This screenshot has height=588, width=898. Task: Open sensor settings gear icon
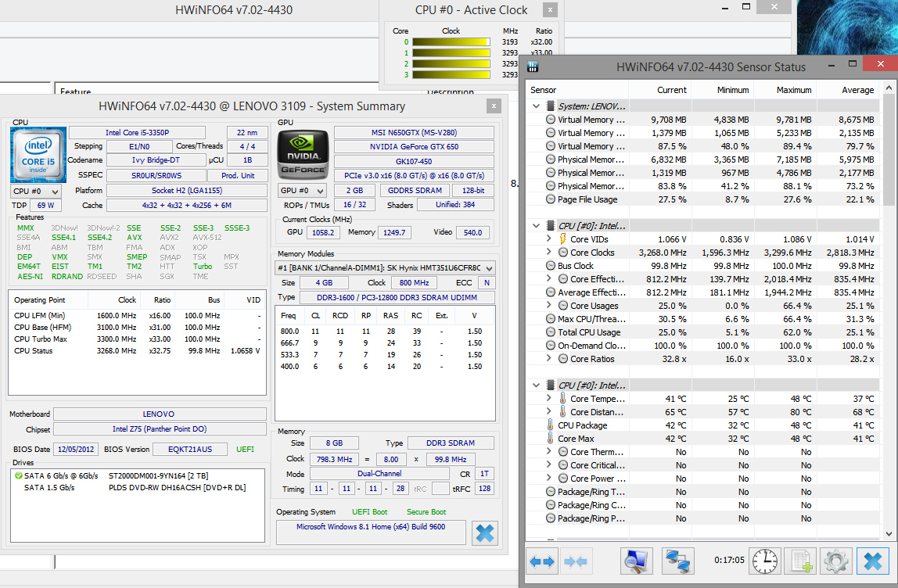point(835,561)
